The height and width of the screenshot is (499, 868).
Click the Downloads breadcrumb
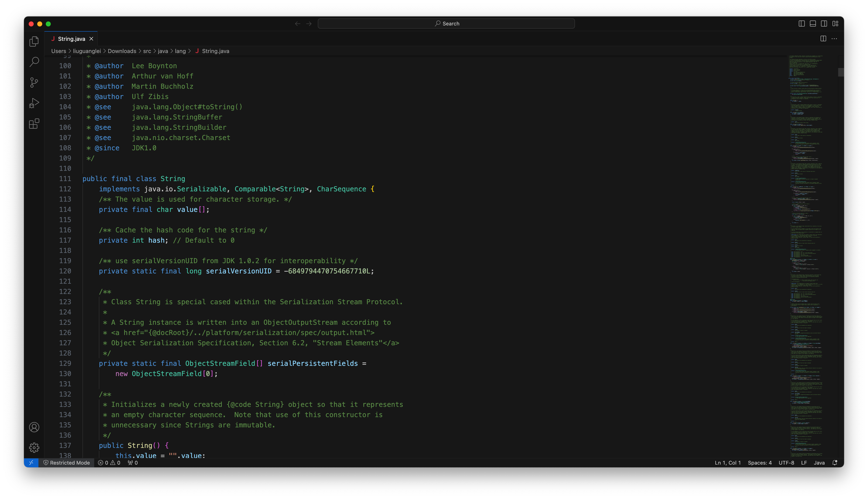(x=122, y=51)
